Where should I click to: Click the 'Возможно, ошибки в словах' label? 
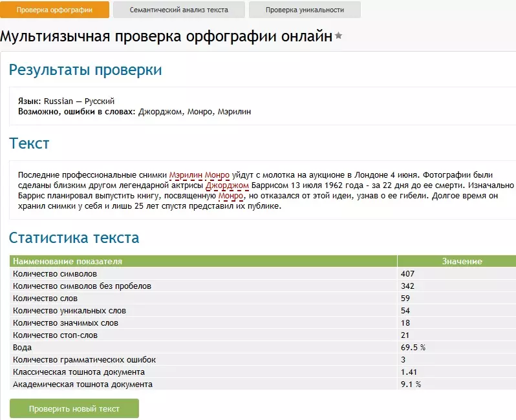[x=77, y=112]
